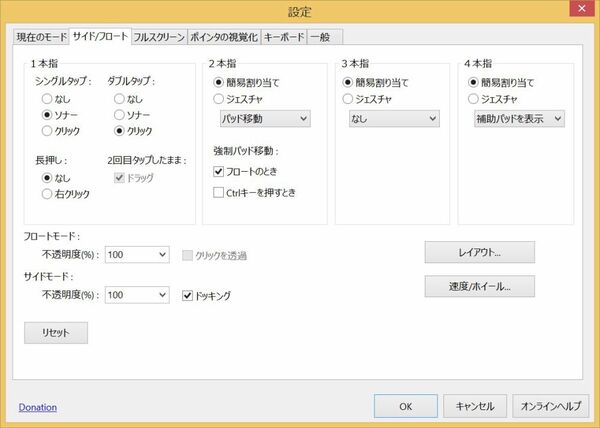Open the 3本指 なし dropdown
The height and width of the screenshot is (428, 600).
click(x=394, y=119)
